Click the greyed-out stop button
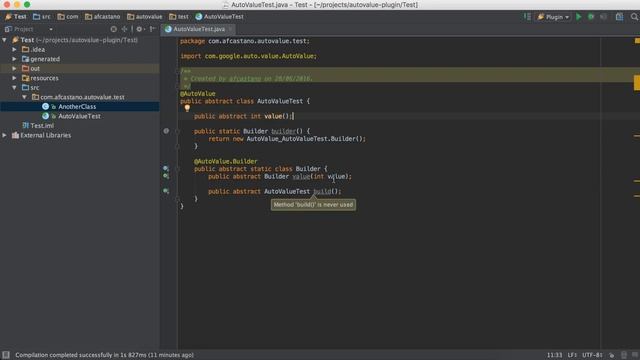Image resolution: width=640 pixels, height=360 pixels. click(603, 17)
